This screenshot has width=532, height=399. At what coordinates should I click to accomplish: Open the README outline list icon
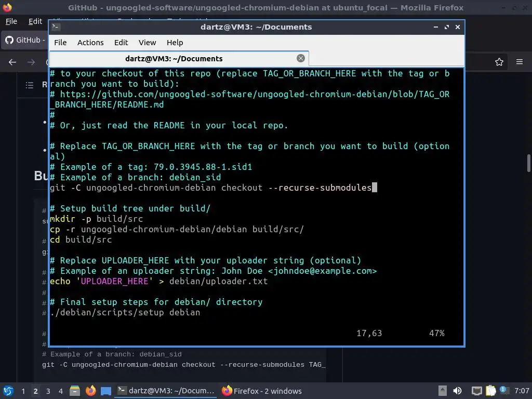click(30, 85)
